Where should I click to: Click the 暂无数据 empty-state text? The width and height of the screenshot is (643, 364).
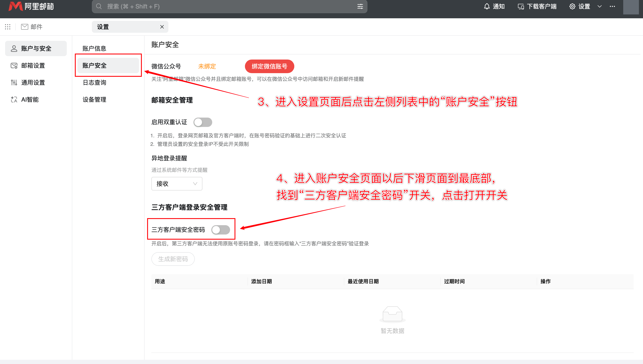(393, 331)
